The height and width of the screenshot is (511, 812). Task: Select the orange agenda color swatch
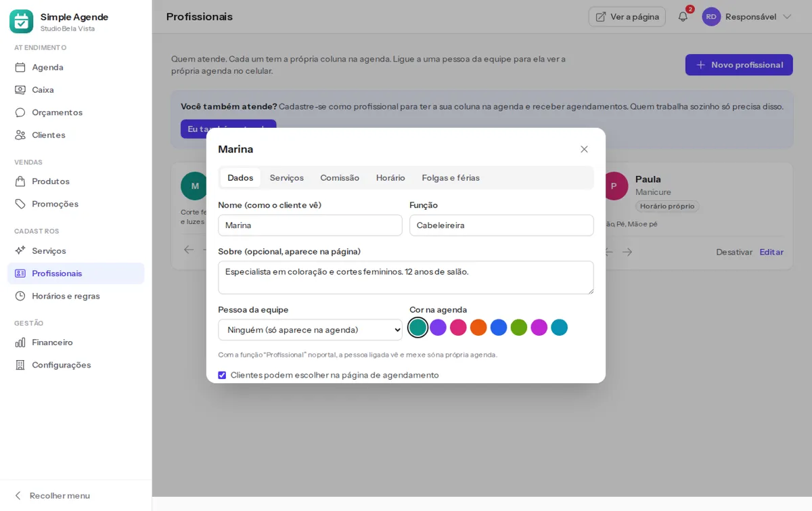[478, 328]
